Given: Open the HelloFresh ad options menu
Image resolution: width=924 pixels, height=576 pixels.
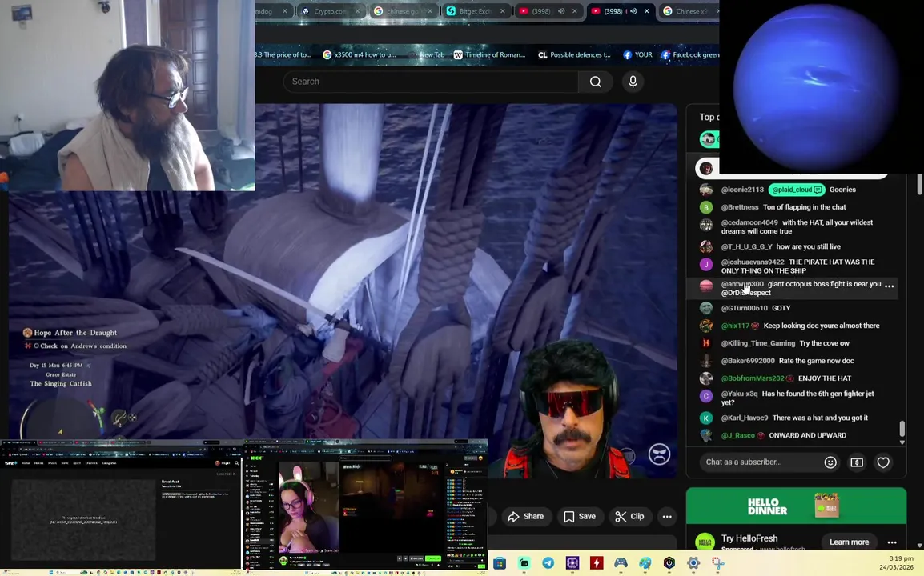Looking at the screenshot, I should tap(892, 542).
